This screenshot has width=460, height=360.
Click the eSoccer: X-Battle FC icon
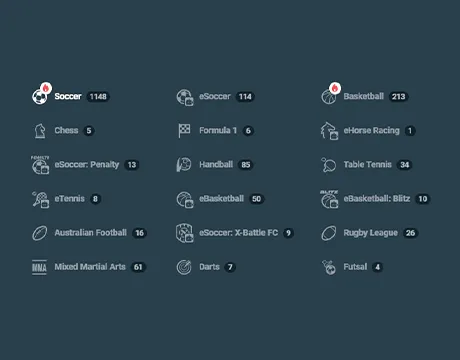pyautogui.click(x=185, y=233)
